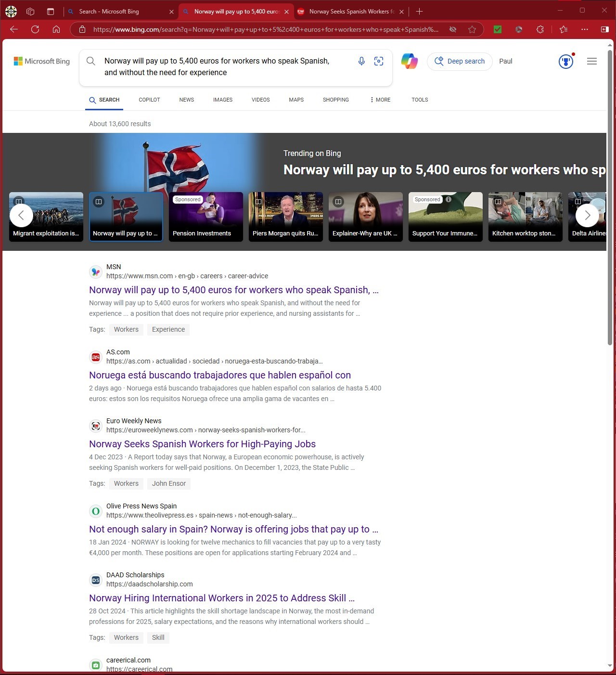Click the browser address bar URL
This screenshot has height=675, width=616.
[266, 29]
